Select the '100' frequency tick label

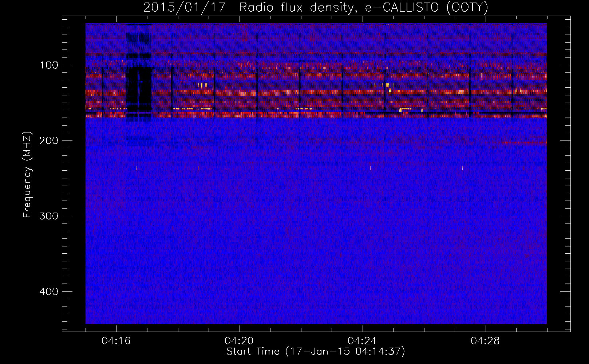(x=49, y=65)
